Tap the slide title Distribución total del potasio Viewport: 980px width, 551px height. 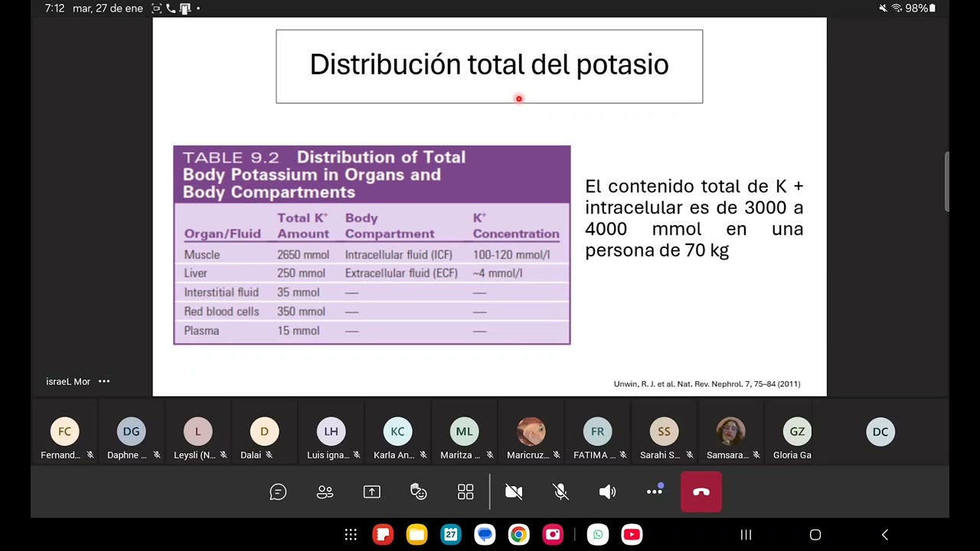pos(489,65)
